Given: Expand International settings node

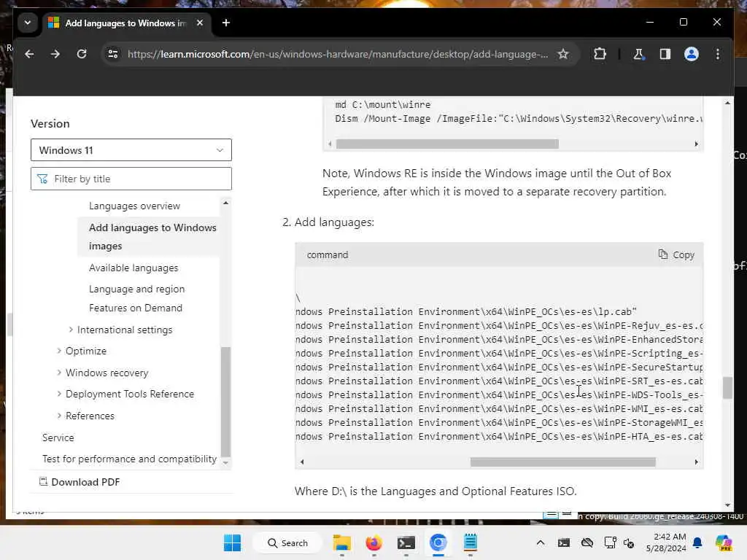Looking at the screenshot, I should [71, 330].
